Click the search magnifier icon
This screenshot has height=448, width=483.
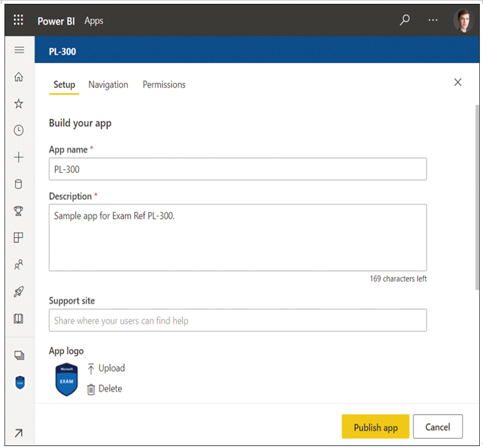point(405,20)
